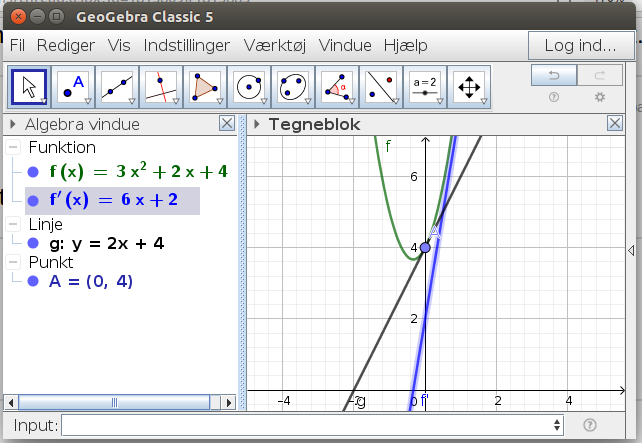Click the Linje group label
This screenshot has height=443, width=642.
point(46,224)
